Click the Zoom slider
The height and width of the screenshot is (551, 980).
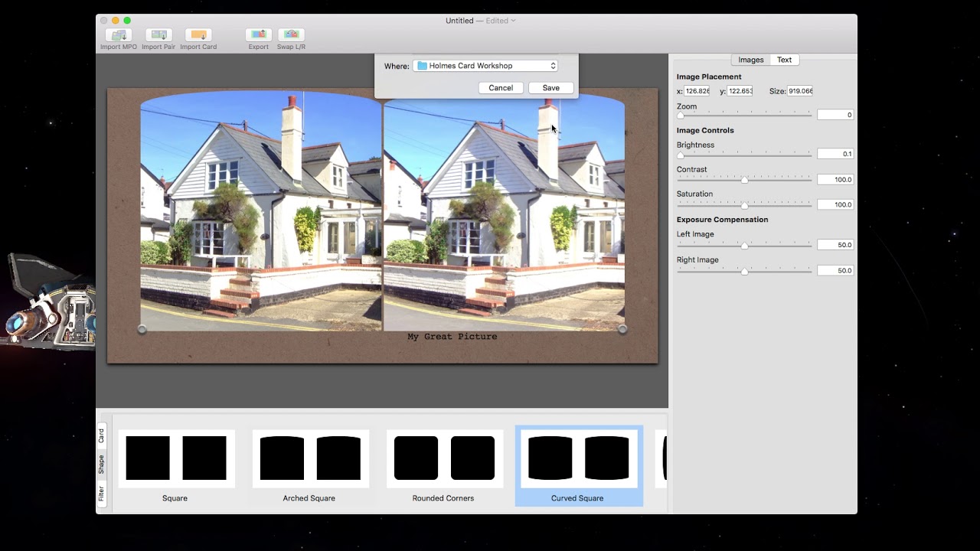744,115
